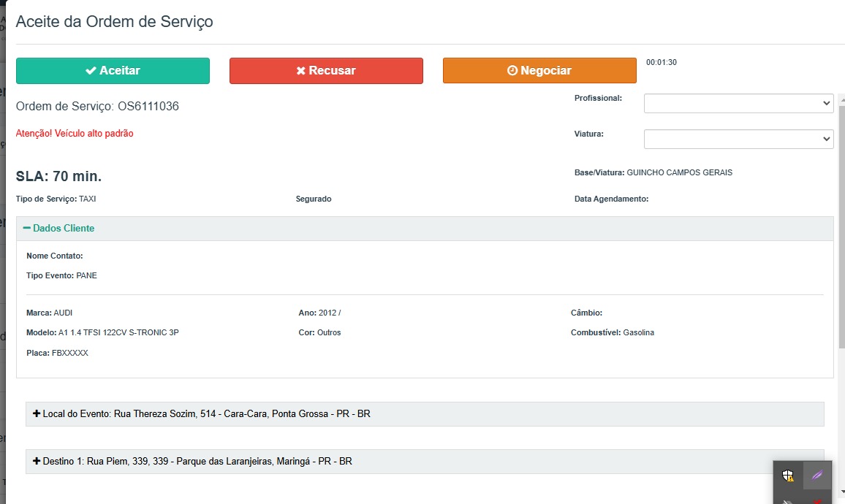Click the 00:01:30 countdown timer
845x504 pixels.
(x=661, y=63)
